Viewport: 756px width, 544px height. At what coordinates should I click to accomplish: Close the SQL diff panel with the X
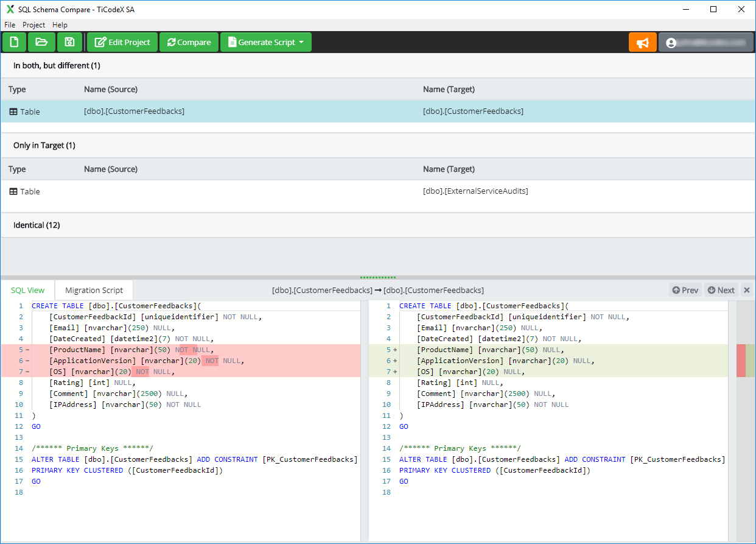747,290
